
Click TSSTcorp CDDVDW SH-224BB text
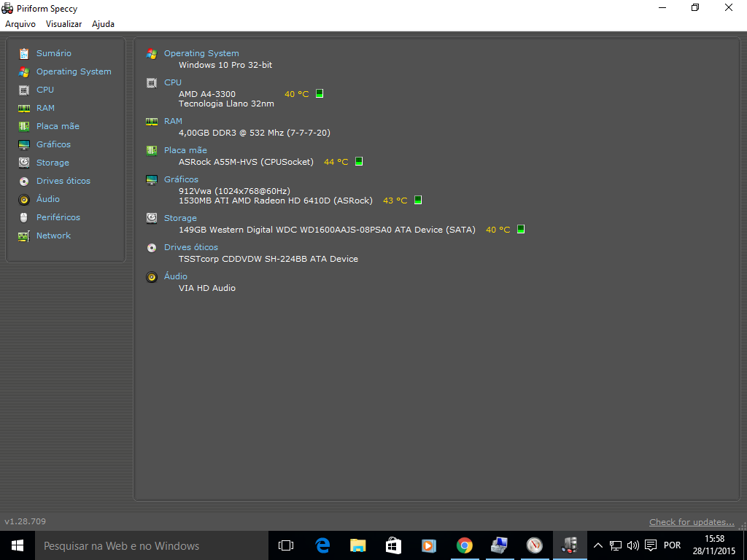click(x=268, y=259)
